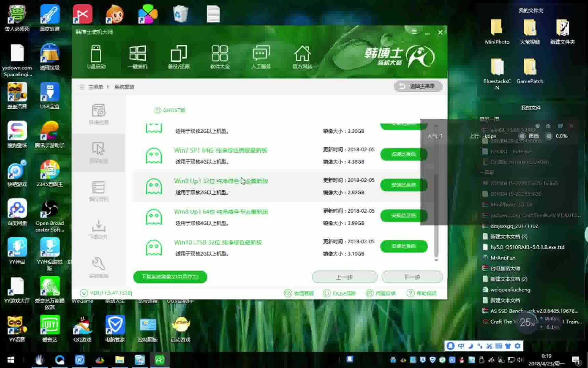
Task: Select Win7 SP1 64位 system entry
Action: coord(220,150)
